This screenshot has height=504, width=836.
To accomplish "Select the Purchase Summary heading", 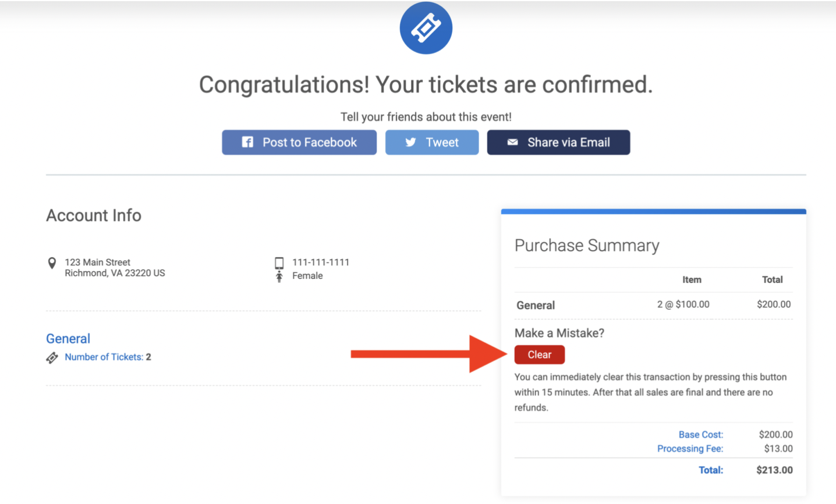I will tap(586, 245).
